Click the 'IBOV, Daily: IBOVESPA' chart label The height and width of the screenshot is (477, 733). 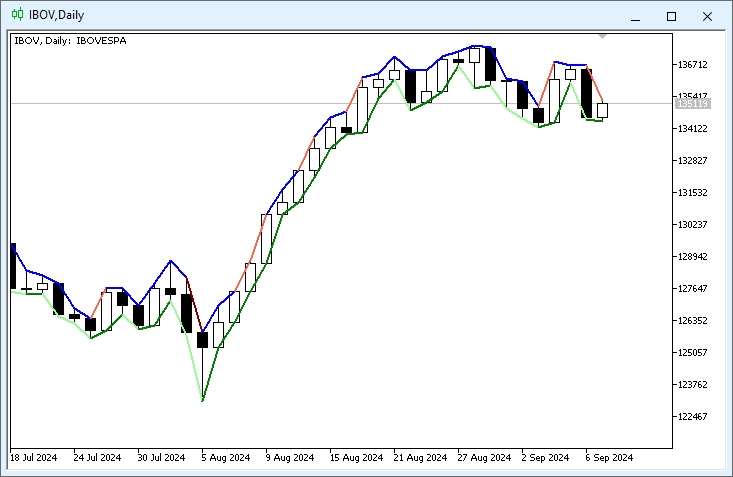[x=71, y=41]
